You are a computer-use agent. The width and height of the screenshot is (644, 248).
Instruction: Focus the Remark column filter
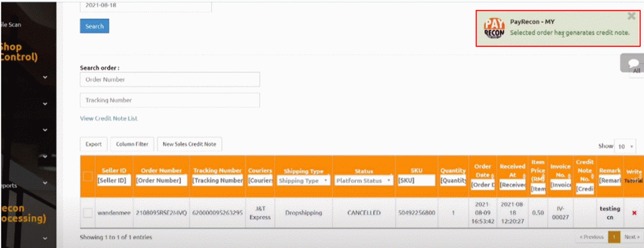(x=610, y=180)
